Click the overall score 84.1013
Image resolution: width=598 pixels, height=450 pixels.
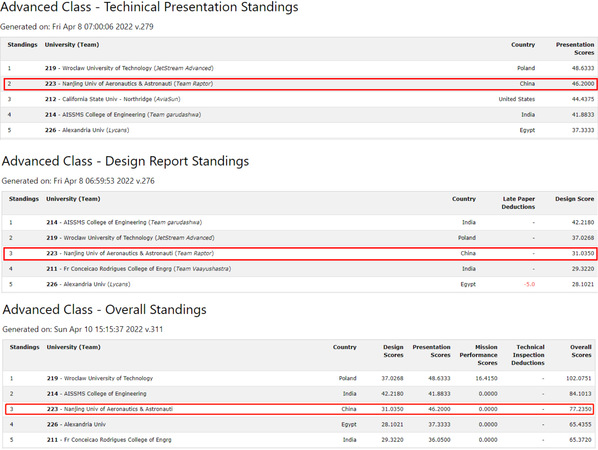(580, 394)
